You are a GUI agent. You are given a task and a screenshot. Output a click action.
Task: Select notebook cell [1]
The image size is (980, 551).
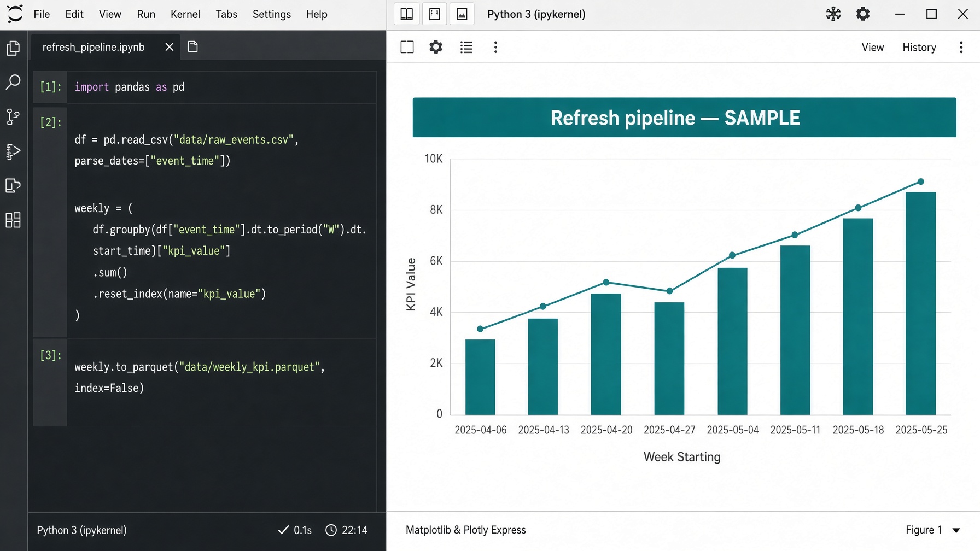pyautogui.click(x=205, y=87)
